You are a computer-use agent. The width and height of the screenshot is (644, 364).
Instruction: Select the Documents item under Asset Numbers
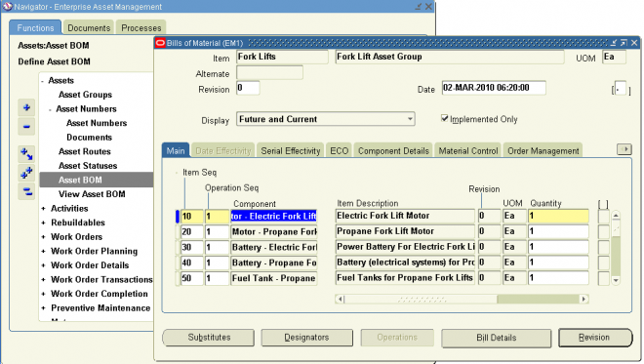(x=89, y=138)
